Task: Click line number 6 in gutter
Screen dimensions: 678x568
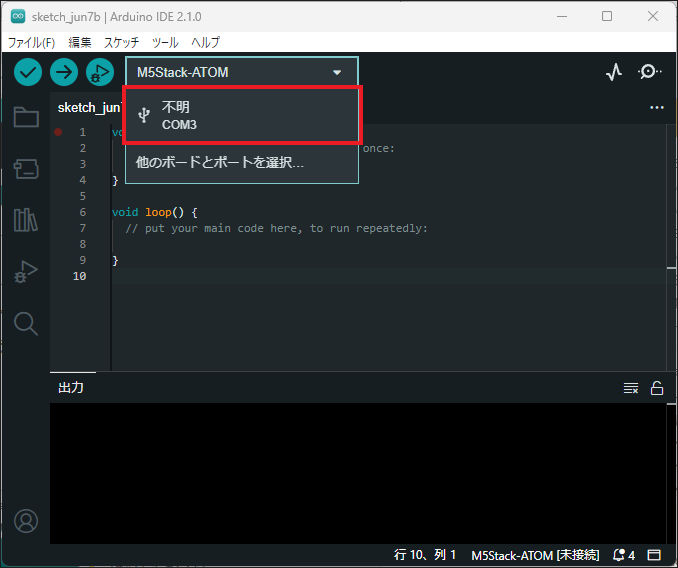Action: point(83,212)
